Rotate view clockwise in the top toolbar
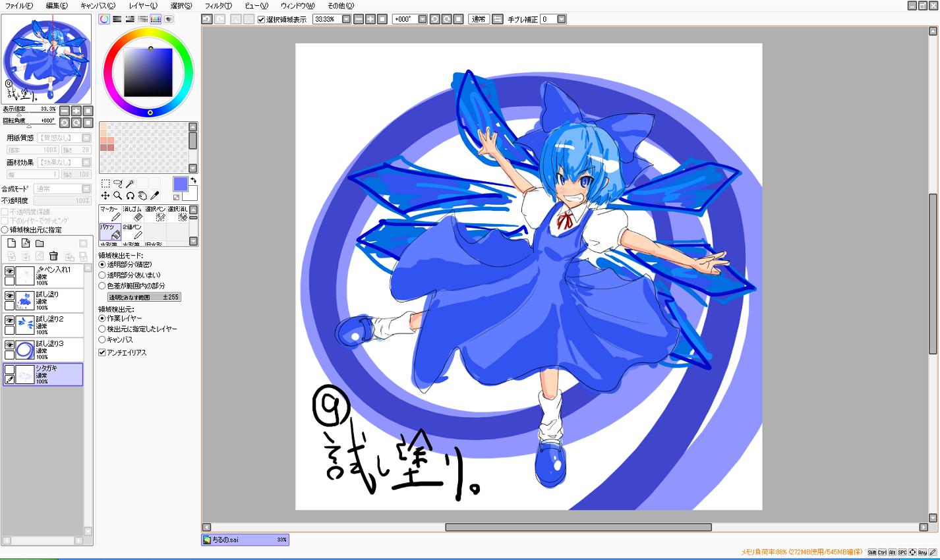 tap(446, 19)
